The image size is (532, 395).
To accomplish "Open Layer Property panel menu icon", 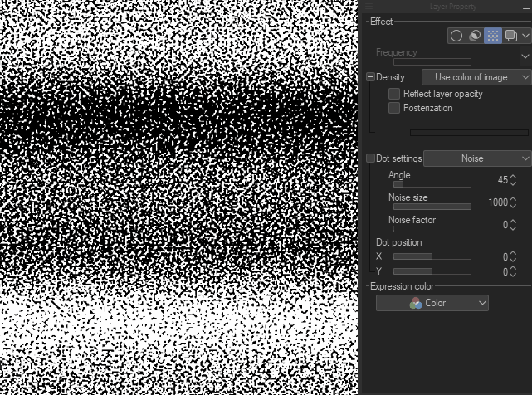I will (x=369, y=6).
